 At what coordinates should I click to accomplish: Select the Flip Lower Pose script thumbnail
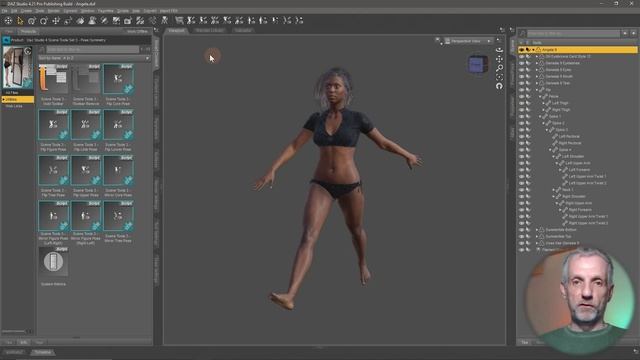[x=118, y=124]
